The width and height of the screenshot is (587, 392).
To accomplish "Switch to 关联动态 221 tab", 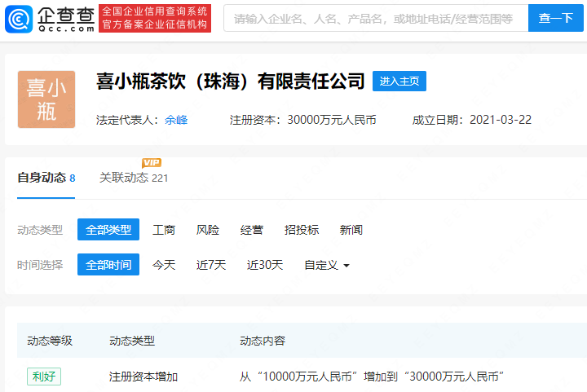I will 134,178.
